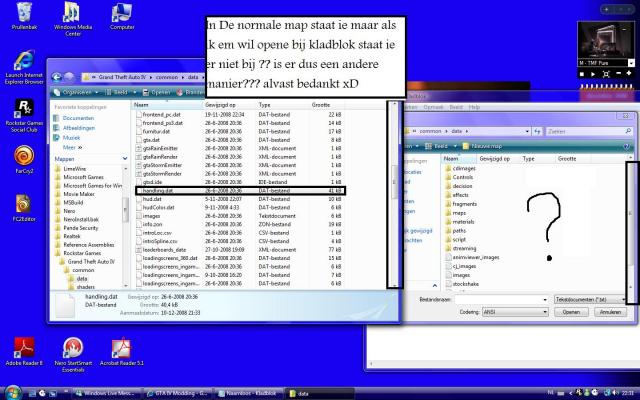Screen dimensions: 640x400
Task: Sort by the Gewijzigd op column in Explorer
Action: [230, 105]
